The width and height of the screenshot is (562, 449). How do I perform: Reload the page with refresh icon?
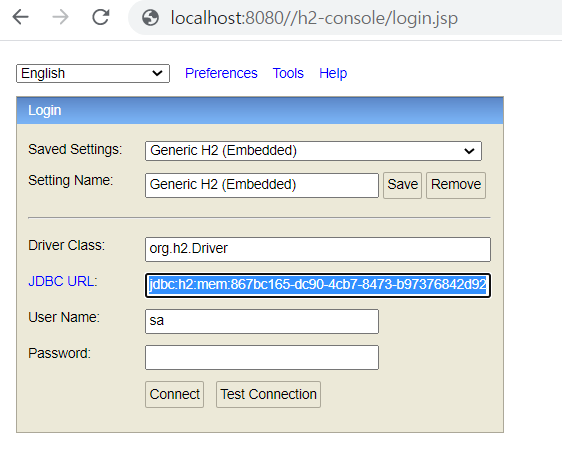coord(101,17)
